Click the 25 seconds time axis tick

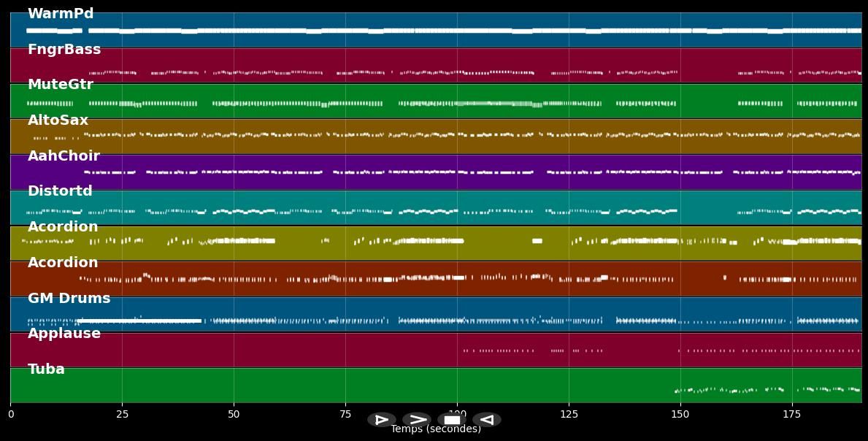123,414
